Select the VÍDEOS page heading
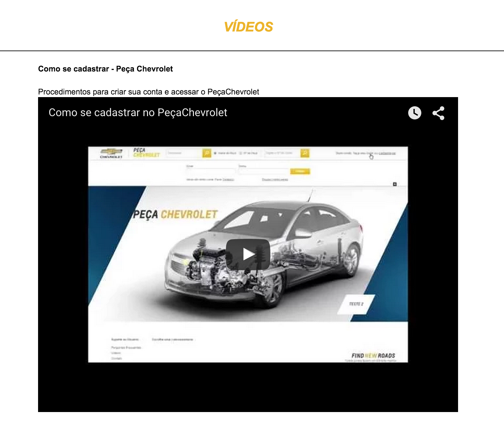Screen dimensions: 504x435 [249, 27]
